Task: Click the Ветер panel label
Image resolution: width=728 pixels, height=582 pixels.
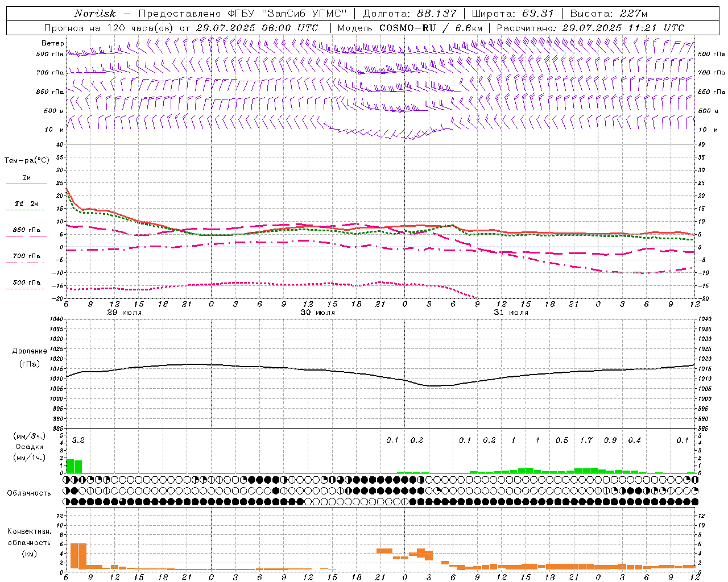Action: [x=52, y=43]
